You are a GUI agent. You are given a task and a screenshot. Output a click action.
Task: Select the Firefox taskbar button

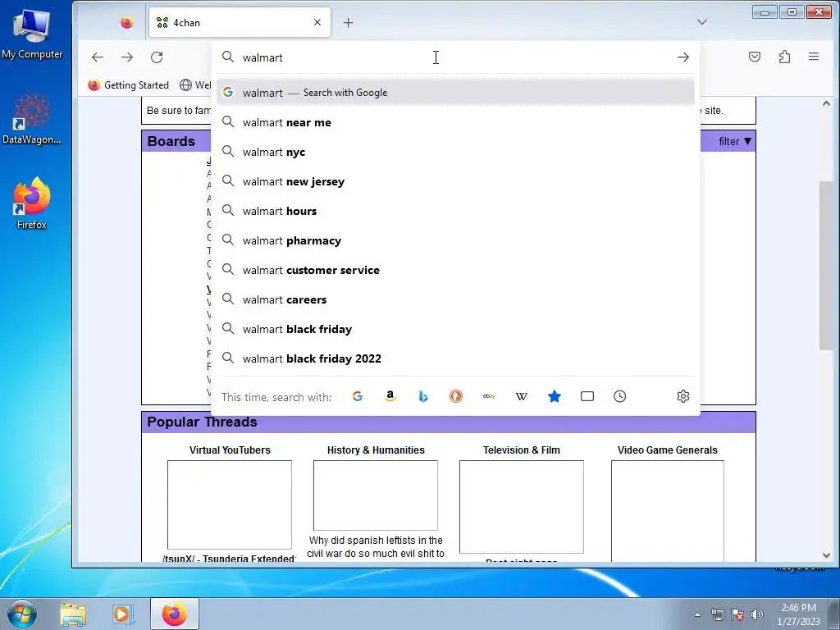(x=175, y=614)
